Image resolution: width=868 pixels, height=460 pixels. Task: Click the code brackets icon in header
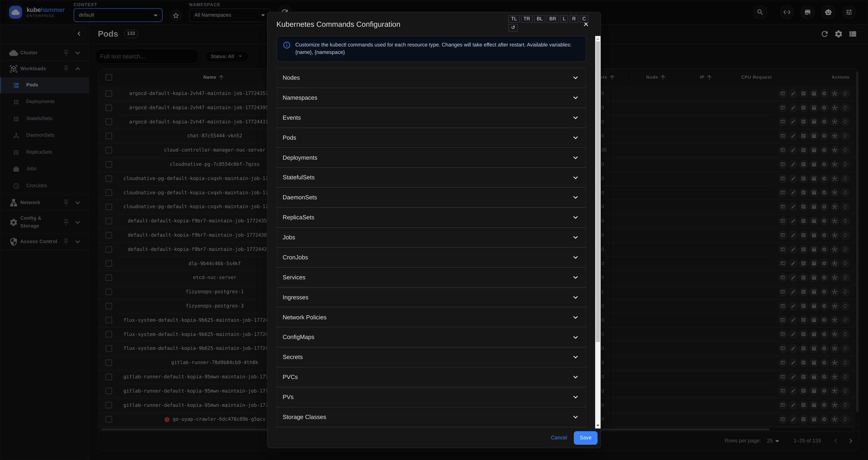(787, 12)
